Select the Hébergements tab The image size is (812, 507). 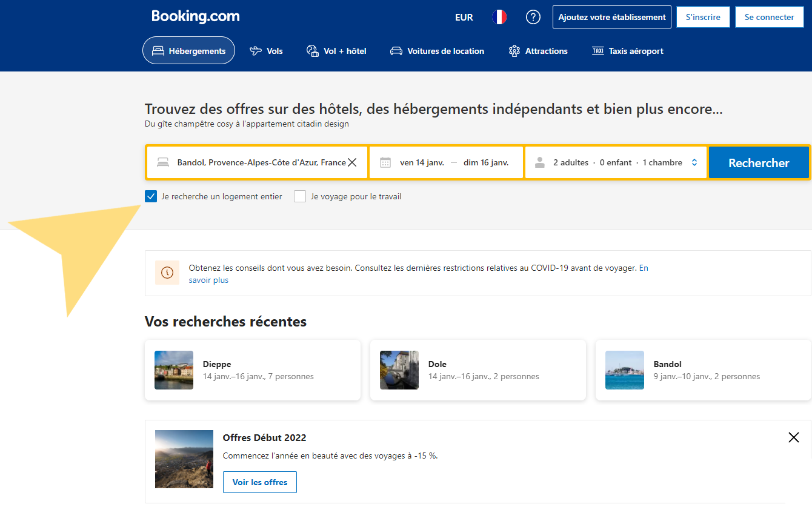point(188,51)
